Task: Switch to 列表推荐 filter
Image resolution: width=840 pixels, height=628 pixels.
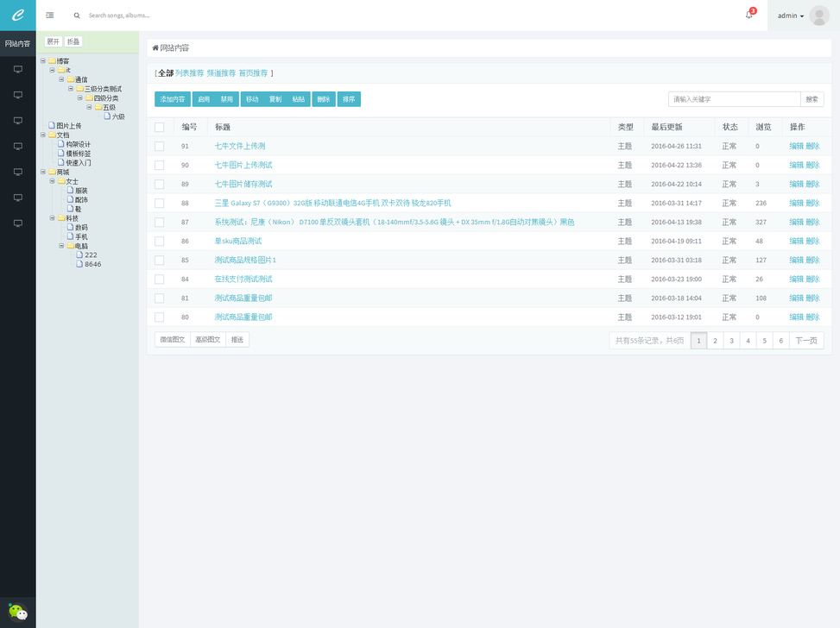Action: pos(189,72)
